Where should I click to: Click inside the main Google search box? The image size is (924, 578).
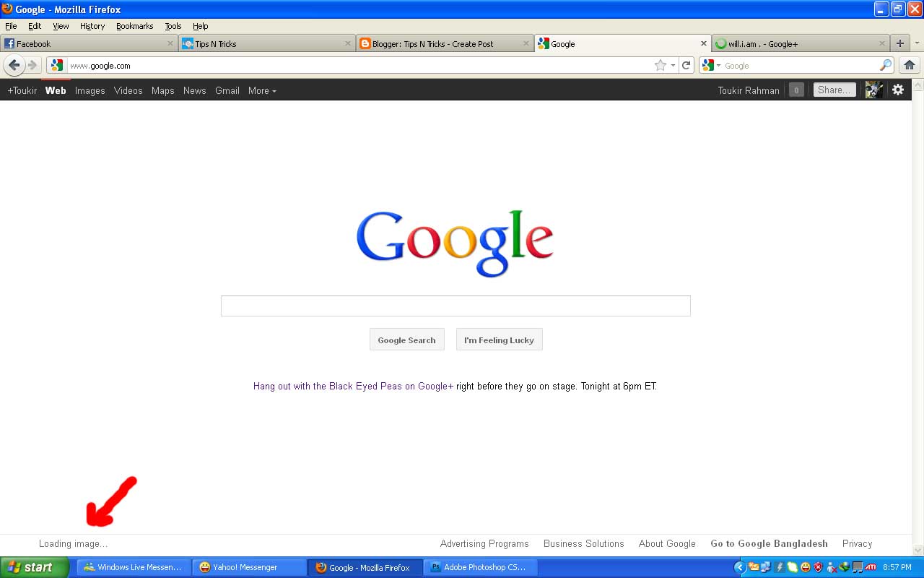point(456,306)
